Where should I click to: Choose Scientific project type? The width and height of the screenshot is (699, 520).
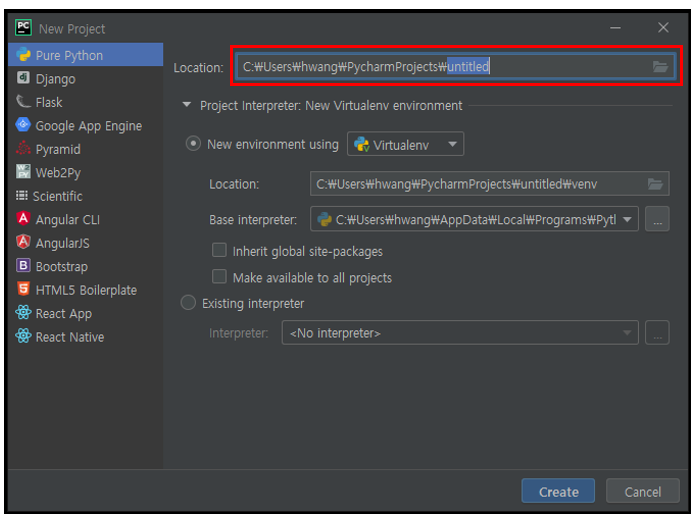click(x=86, y=196)
